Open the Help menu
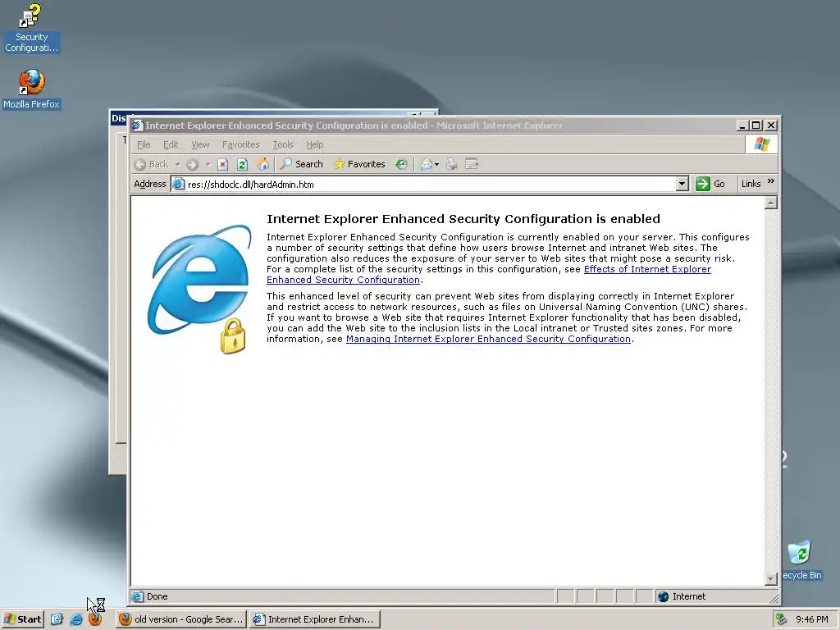The height and width of the screenshot is (630, 840). [x=314, y=144]
